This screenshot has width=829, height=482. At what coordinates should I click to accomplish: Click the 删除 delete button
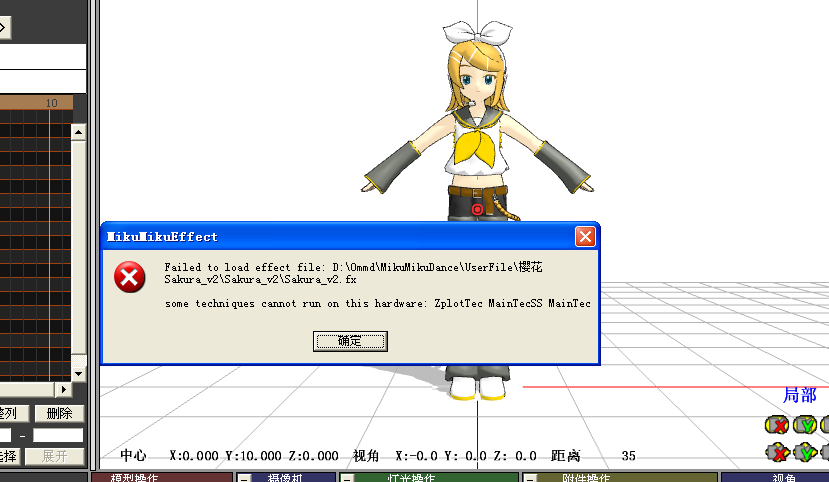tap(59, 413)
